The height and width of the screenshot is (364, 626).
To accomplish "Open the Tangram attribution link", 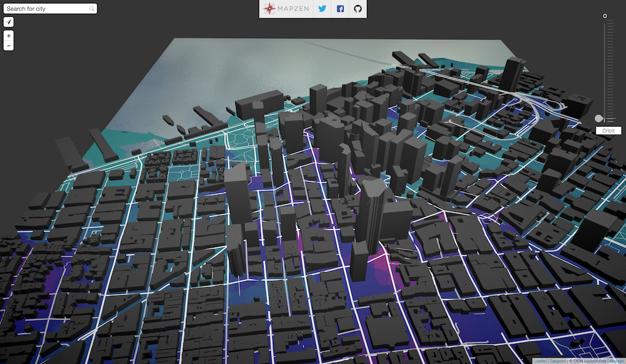I will [x=558, y=361].
